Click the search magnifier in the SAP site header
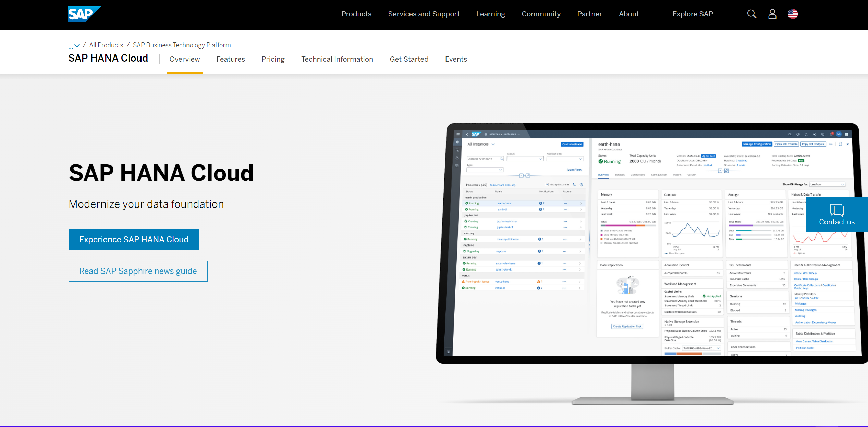The image size is (868, 427). pos(751,14)
